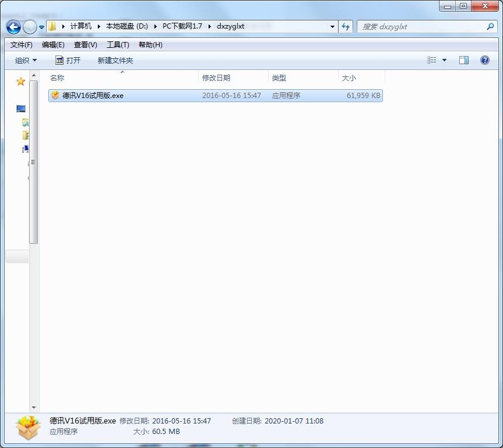The width and height of the screenshot is (503, 448).
Task: Click 新建文件夹 button
Action: [x=115, y=61]
